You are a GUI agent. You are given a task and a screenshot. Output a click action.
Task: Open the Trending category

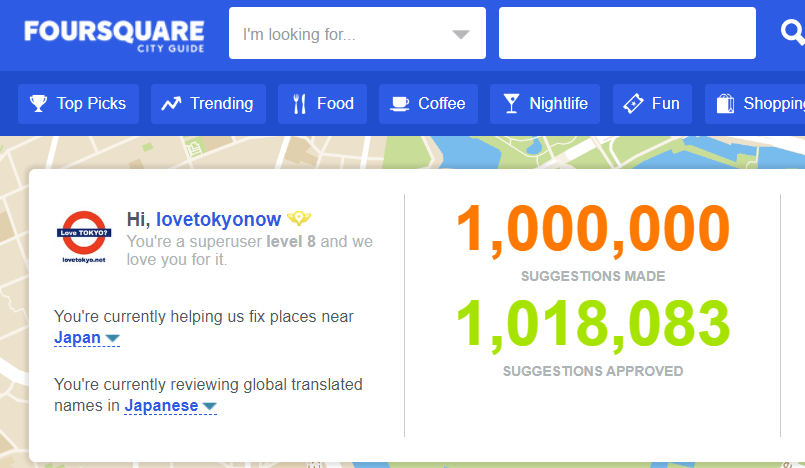click(x=208, y=104)
